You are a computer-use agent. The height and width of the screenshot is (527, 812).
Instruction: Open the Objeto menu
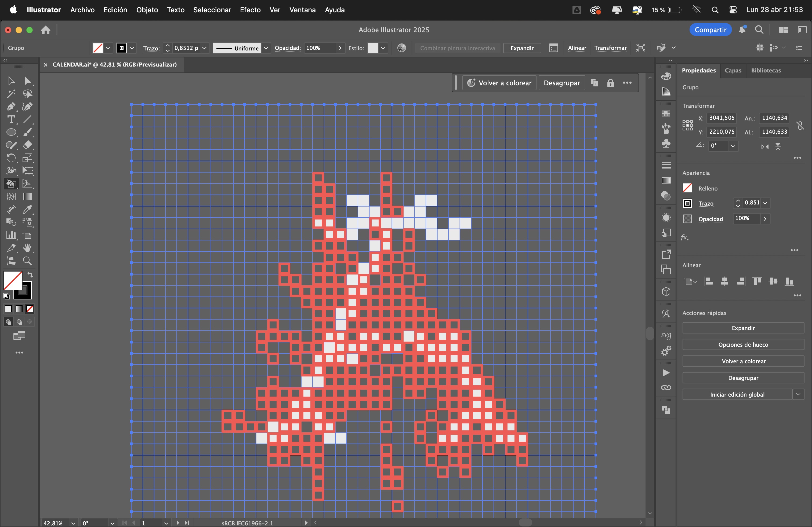pyautogui.click(x=147, y=10)
